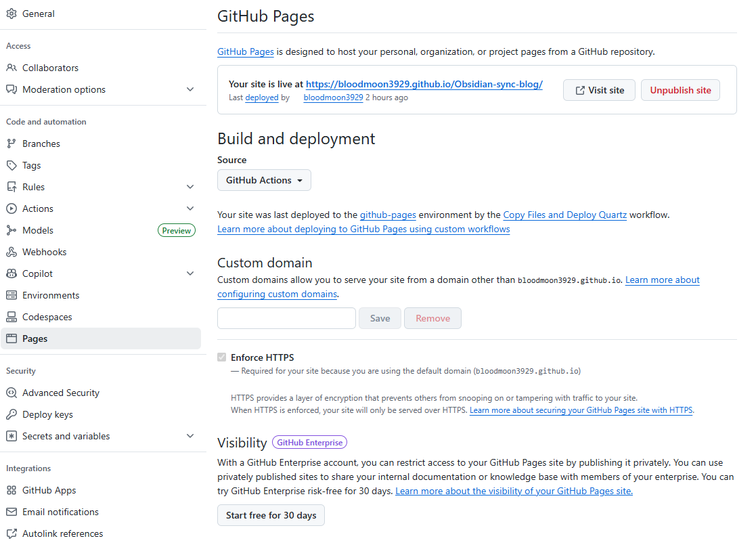Click the GitHub Enterprise badge
This screenshot has width=756, height=549.
[309, 443]
